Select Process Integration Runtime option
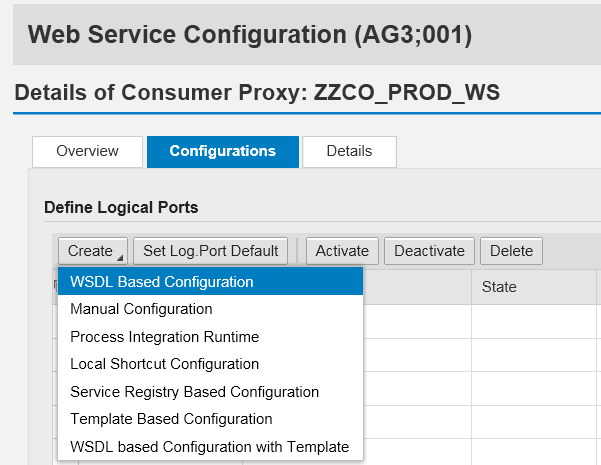 pyautogui.click(x=210, y=337)
